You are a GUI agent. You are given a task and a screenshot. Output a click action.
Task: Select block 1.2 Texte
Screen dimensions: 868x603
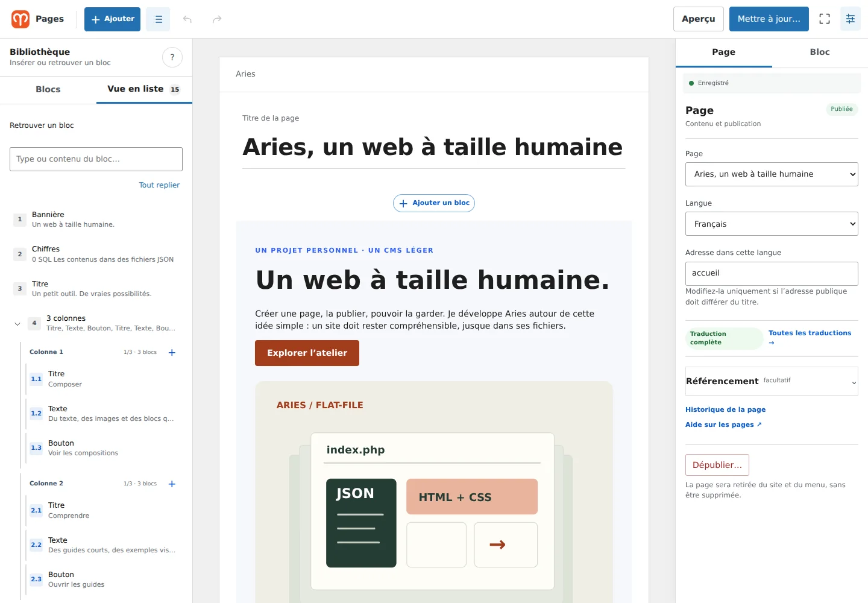104,414
